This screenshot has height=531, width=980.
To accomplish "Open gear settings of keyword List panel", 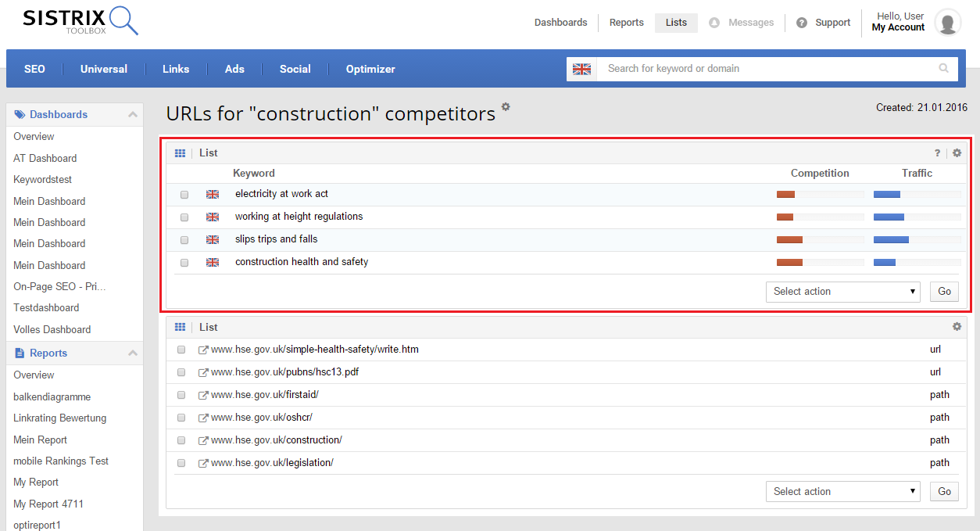I will point(957,153).
